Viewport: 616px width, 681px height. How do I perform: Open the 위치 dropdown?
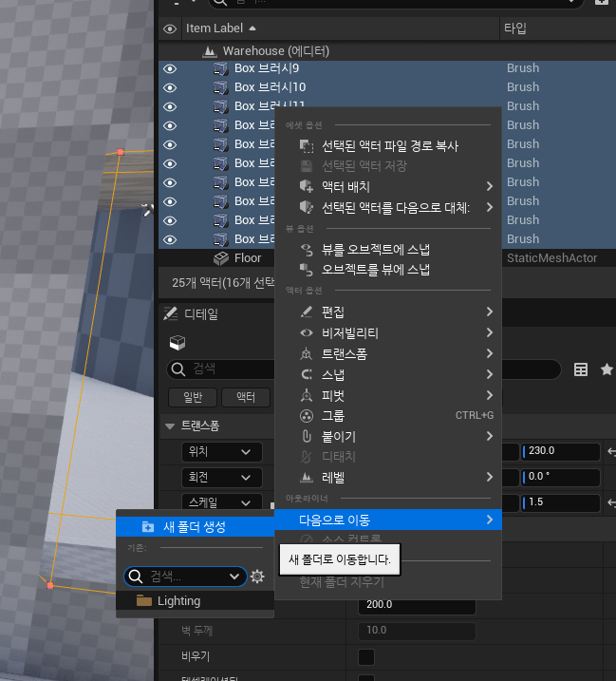click(x=222, y=452)
